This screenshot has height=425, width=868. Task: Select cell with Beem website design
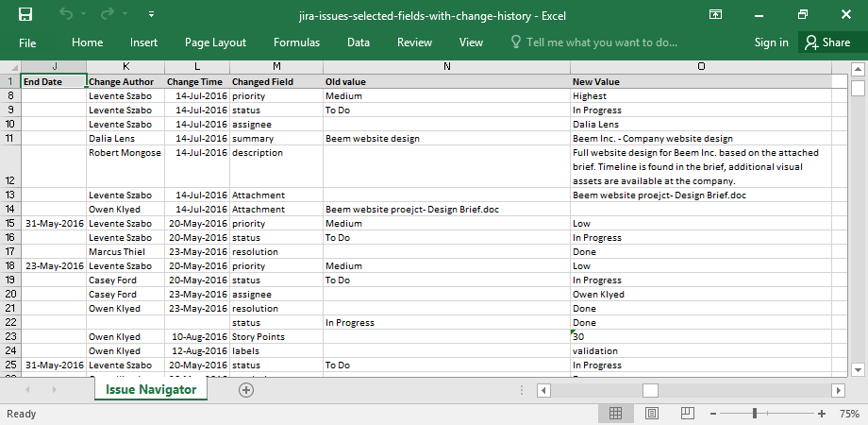tap(447, 139)
